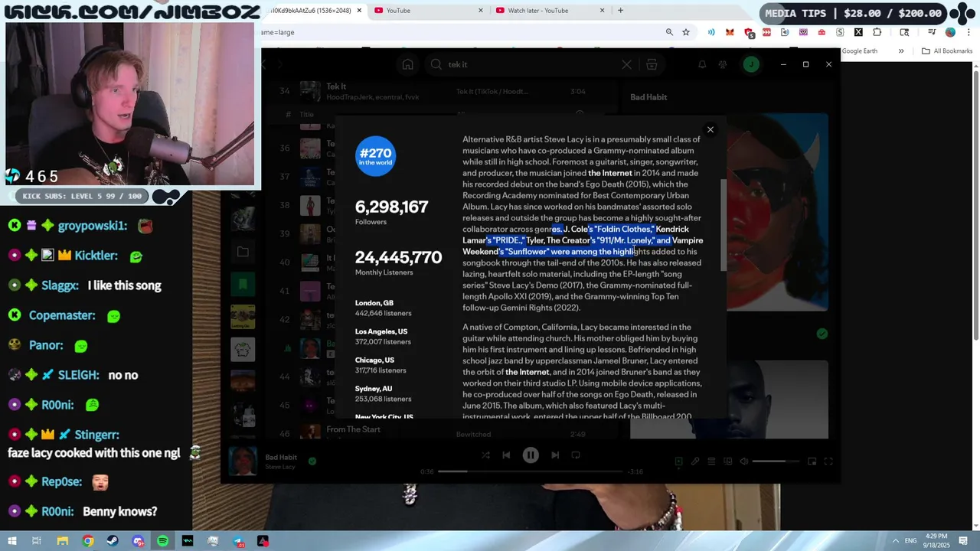Click 'From The Start' track row
Image resolution: width=980 pixels, height=551 pixels.
pos(444,432)
